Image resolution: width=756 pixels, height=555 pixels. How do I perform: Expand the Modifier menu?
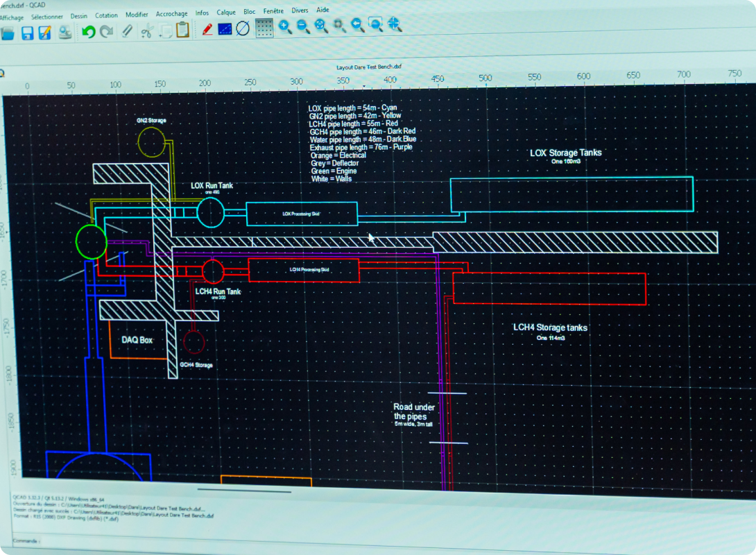137,14
